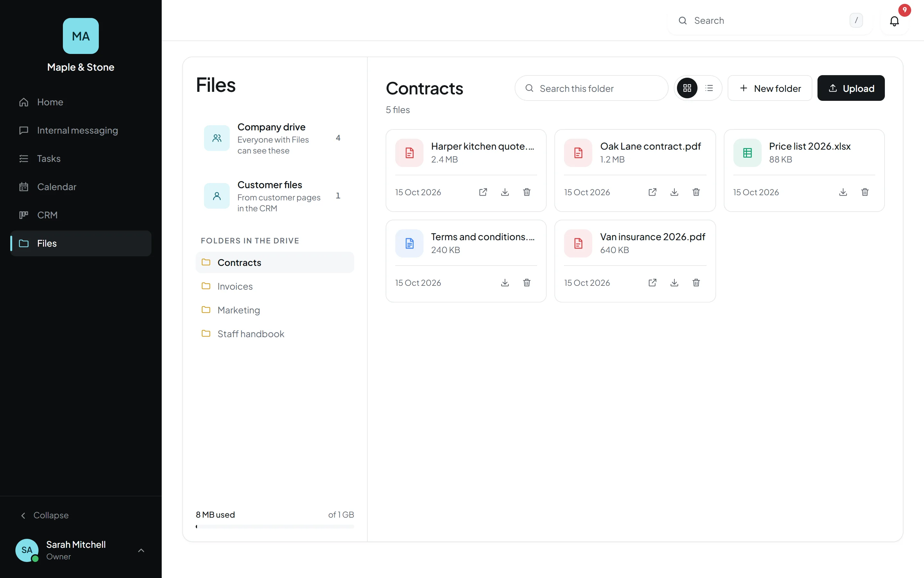The image size is (924, 578).
Task: Delete Price list 2026.xlsx
Action: click(865, 192)
